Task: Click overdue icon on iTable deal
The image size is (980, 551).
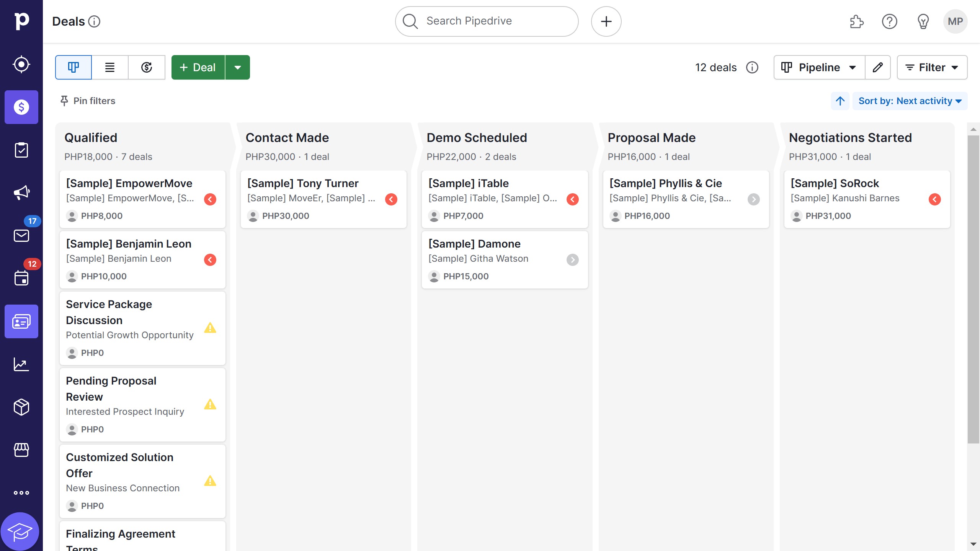Action: point(573,199)
